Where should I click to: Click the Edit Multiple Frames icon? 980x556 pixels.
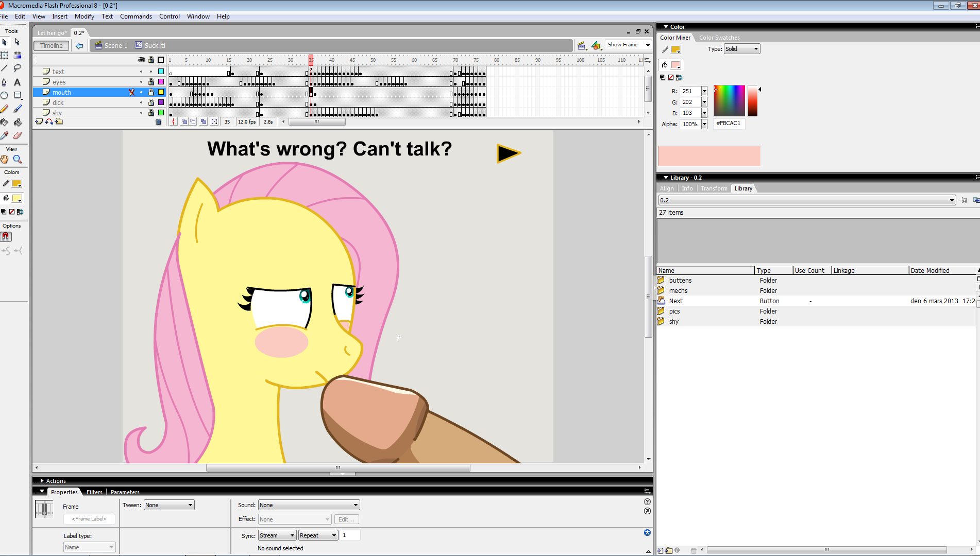(x=204, y=122)
